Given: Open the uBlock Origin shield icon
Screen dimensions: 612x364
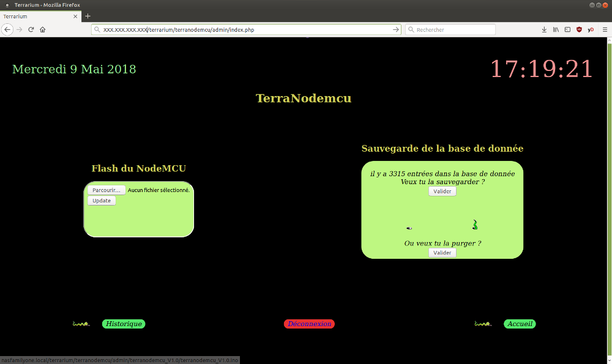Looking at the screenshot, I should click(x=579, y=29).
